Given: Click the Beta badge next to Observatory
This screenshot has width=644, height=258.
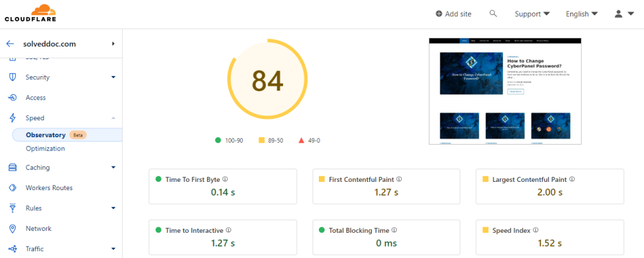Looking at the screenshot, I should pos(77,135).
